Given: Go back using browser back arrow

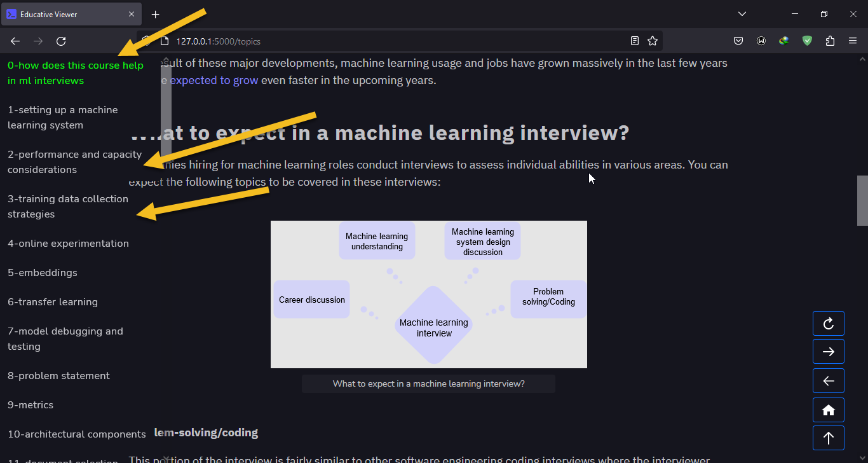Looking at the screenshot, I should [15, 41].
